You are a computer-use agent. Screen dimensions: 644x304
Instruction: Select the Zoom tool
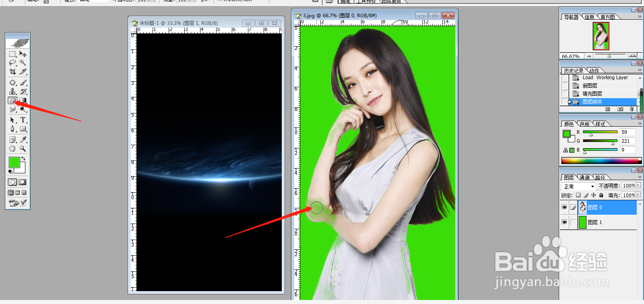pos(23,148)
